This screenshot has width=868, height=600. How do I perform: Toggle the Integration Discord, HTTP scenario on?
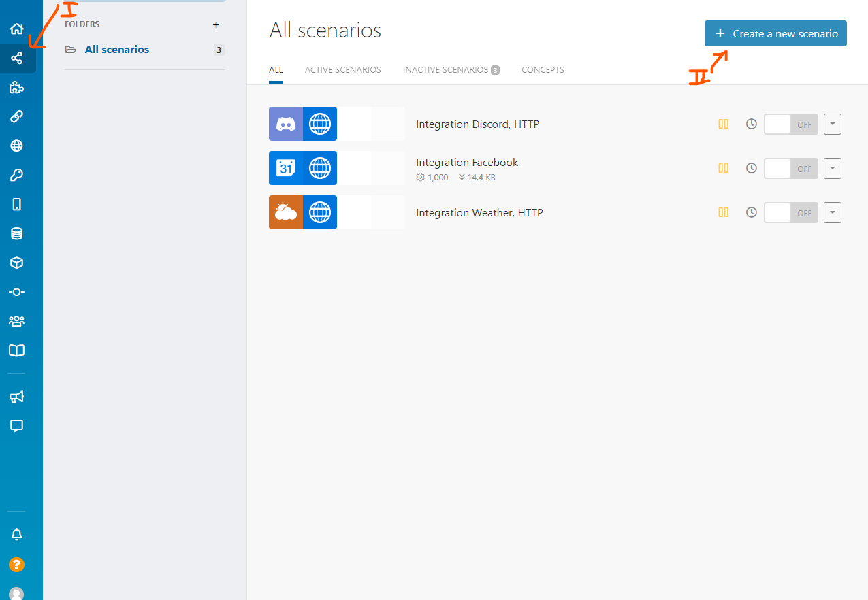point(790,124)
